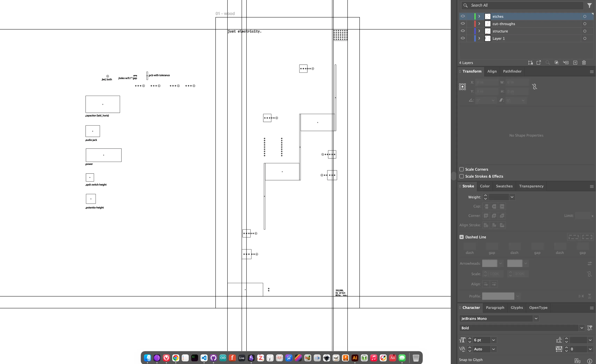Screen dimensions: 596x364
Task: Click the Delete Selection trash icon in Layers
Action: 584,63
